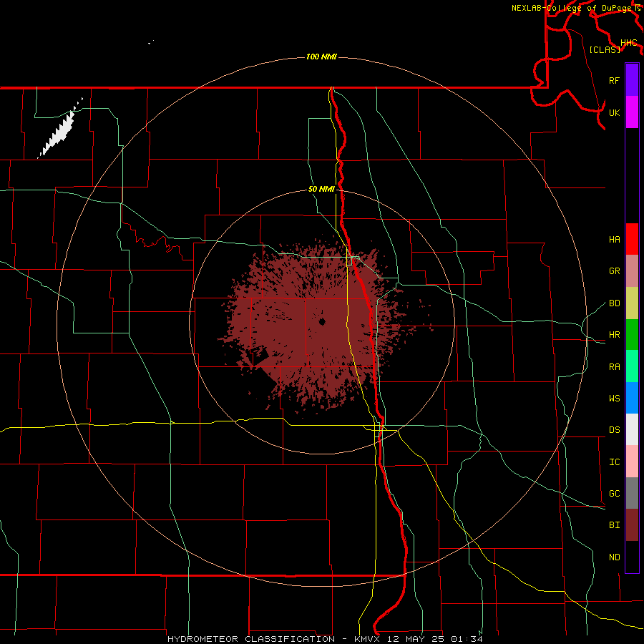Image resolution: width=644 pixels, height=644 pixels.
Task: Click the white dry snow echo streak
Action: (59, 129)
